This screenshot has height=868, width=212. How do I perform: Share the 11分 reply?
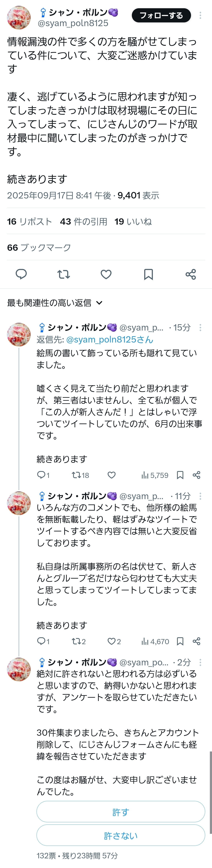196,641
